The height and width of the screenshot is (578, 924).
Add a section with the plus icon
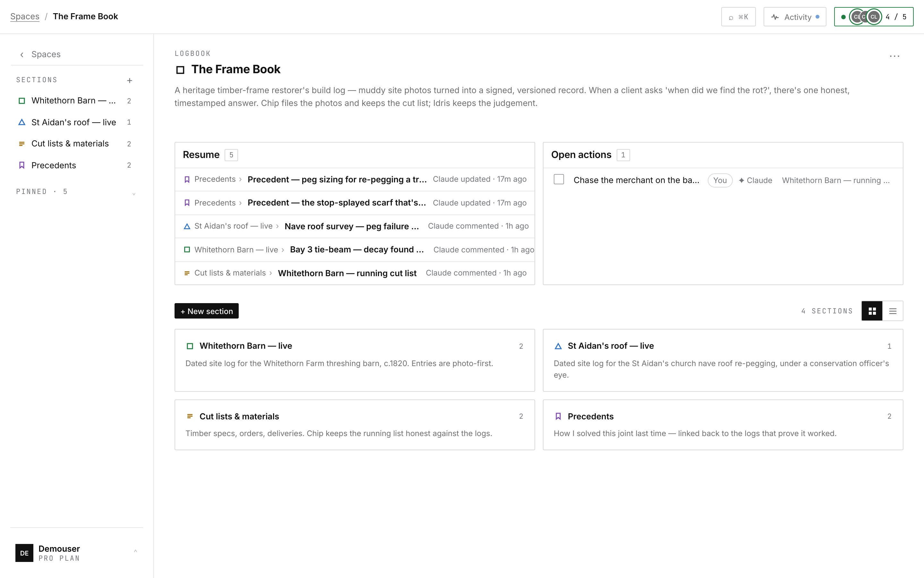point(129,80)
